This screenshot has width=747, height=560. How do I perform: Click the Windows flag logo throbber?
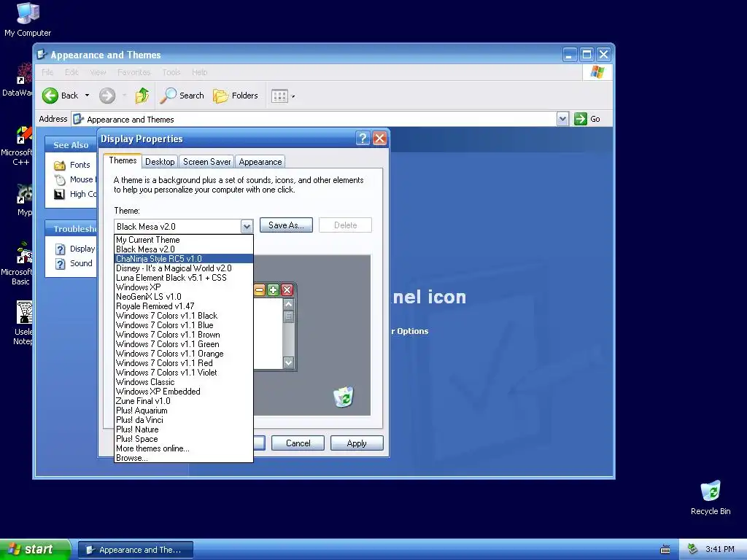coord(597,72)
